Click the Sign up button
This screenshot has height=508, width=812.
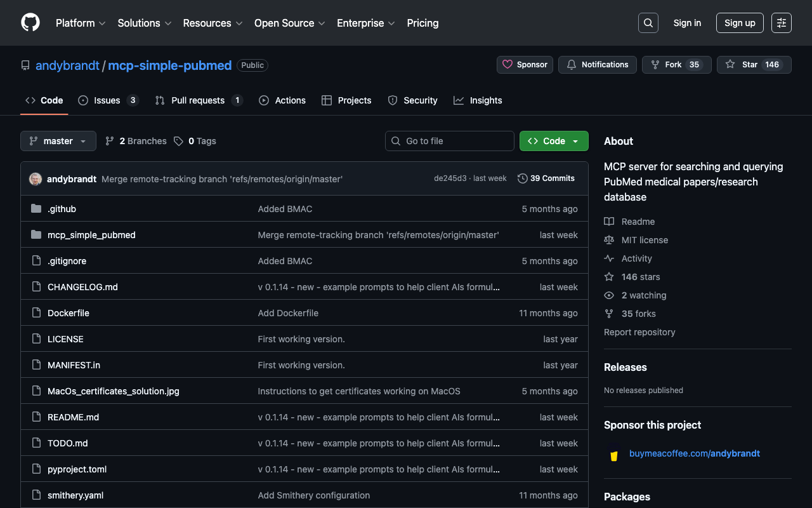click(x=740, y=23)
